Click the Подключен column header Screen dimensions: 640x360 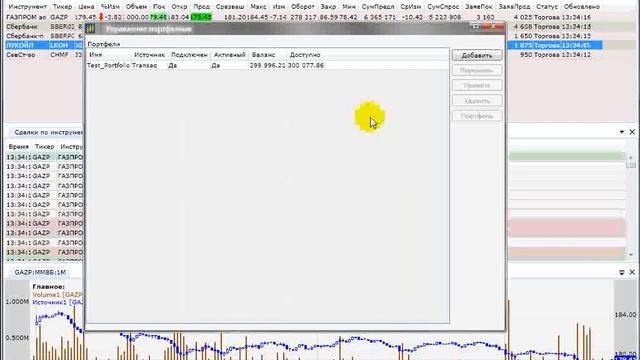point(189,55)
